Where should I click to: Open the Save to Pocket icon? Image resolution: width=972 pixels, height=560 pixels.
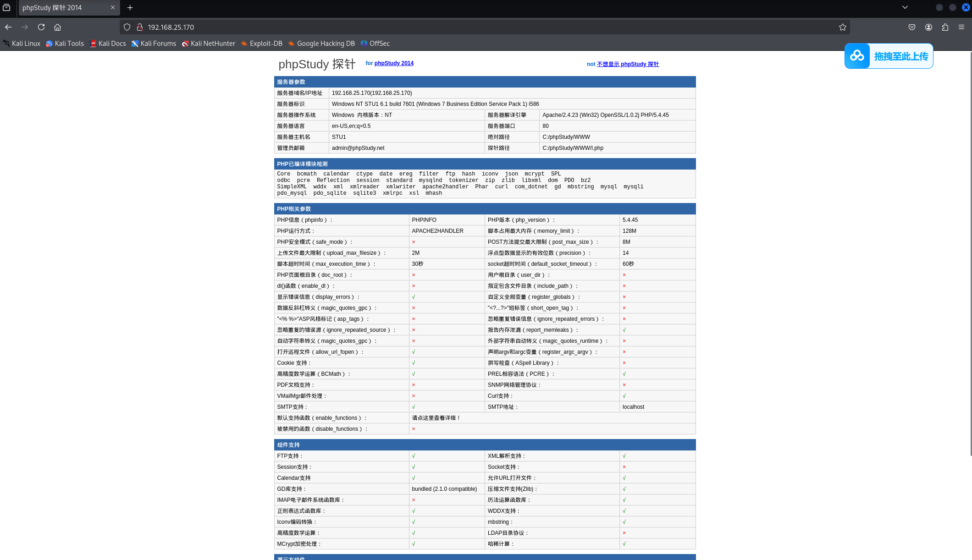[x=911, y=27]
